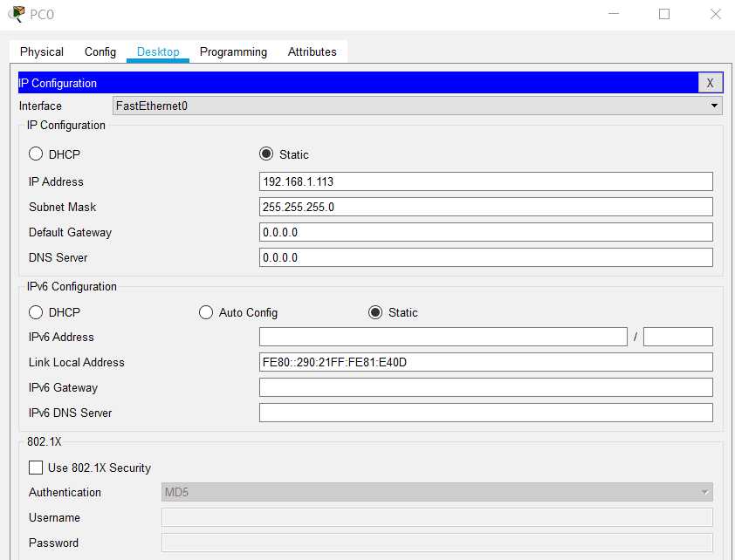735x560 pixels.
Task: Maximize the PC0 window
Action: pos(663,14)
